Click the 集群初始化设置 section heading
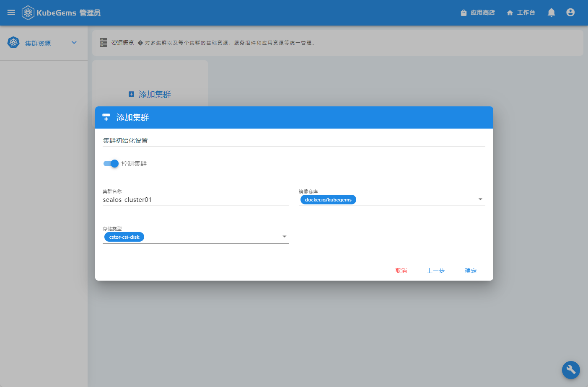The height and width of the screenshot is (387, 588). pyautogui.click(x=125, y=141)
